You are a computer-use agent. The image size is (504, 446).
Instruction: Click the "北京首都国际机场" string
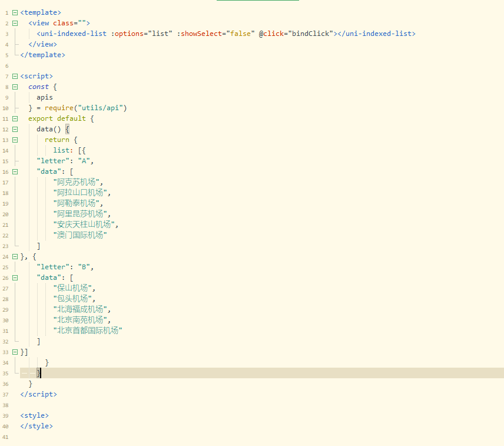pos(88,331)
